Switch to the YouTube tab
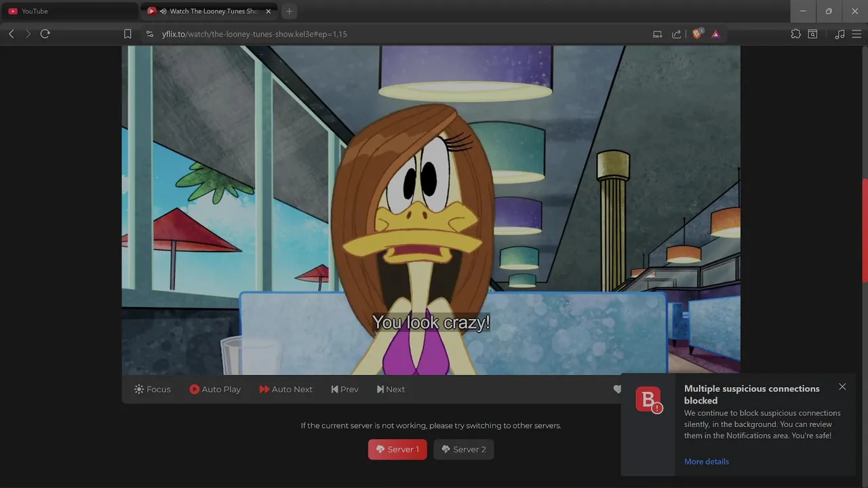 [68, 11]
